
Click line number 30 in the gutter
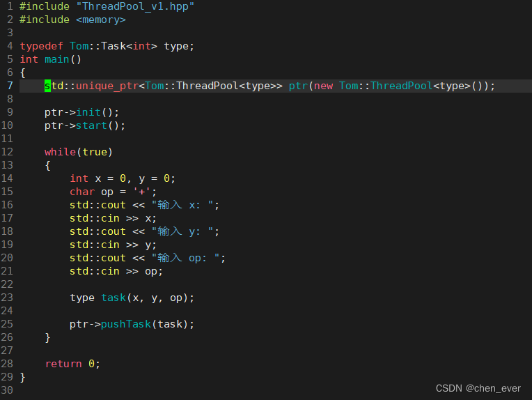7,390
